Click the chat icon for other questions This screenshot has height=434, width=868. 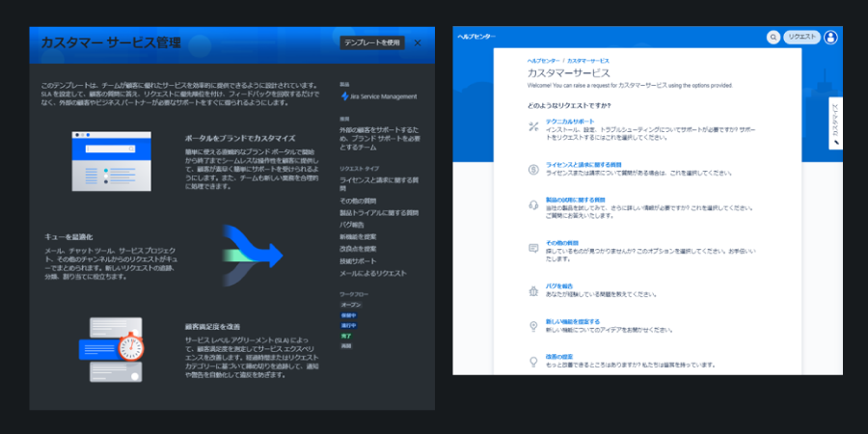pos(533,248)
